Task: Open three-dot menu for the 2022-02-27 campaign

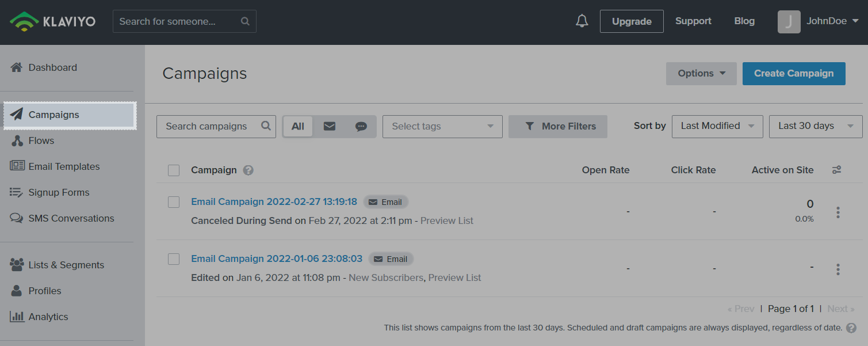Action: (838, 212)
